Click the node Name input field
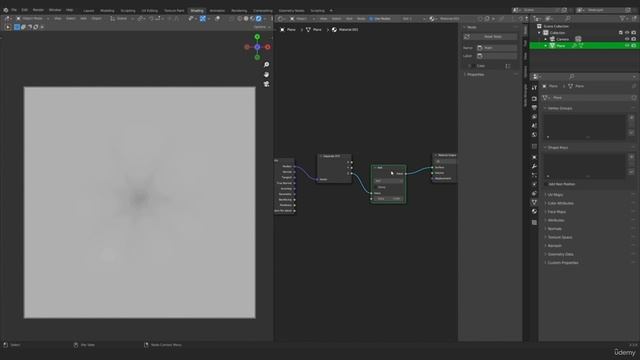The height and width of the screenshot is (360, 640). click(497, 48)
